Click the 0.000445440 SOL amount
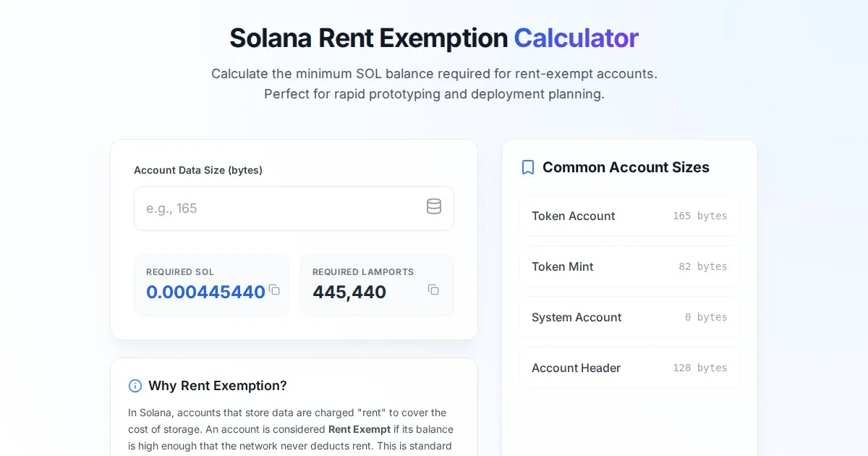 [x=205, y=292]
